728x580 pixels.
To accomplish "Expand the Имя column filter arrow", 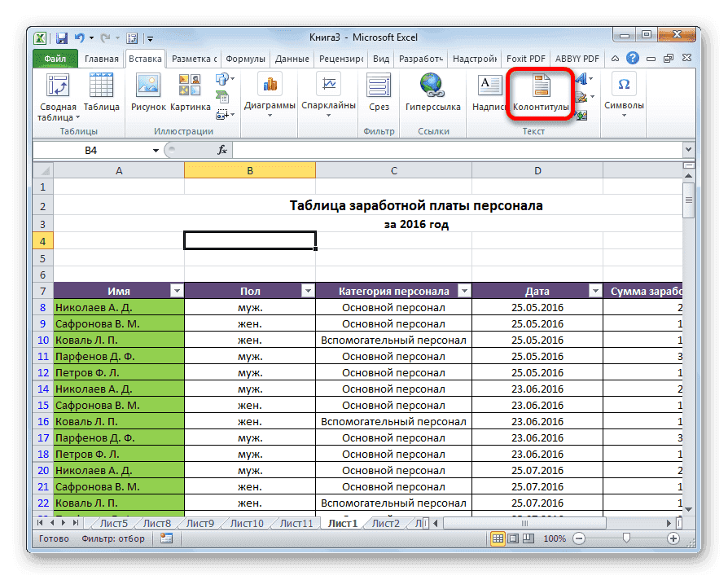I will point(178,290).
